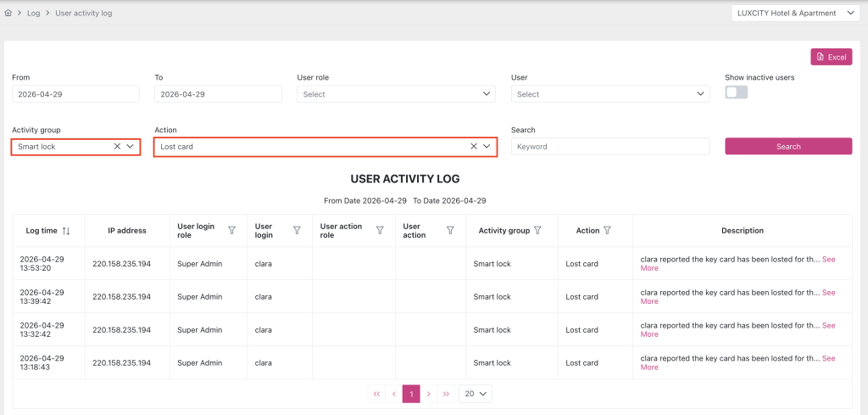Click the home icon in breadcrumb

tap(8, 14)
